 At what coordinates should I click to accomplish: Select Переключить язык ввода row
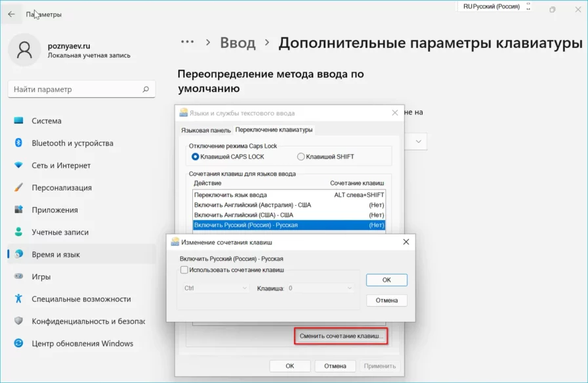pos(289,195)
